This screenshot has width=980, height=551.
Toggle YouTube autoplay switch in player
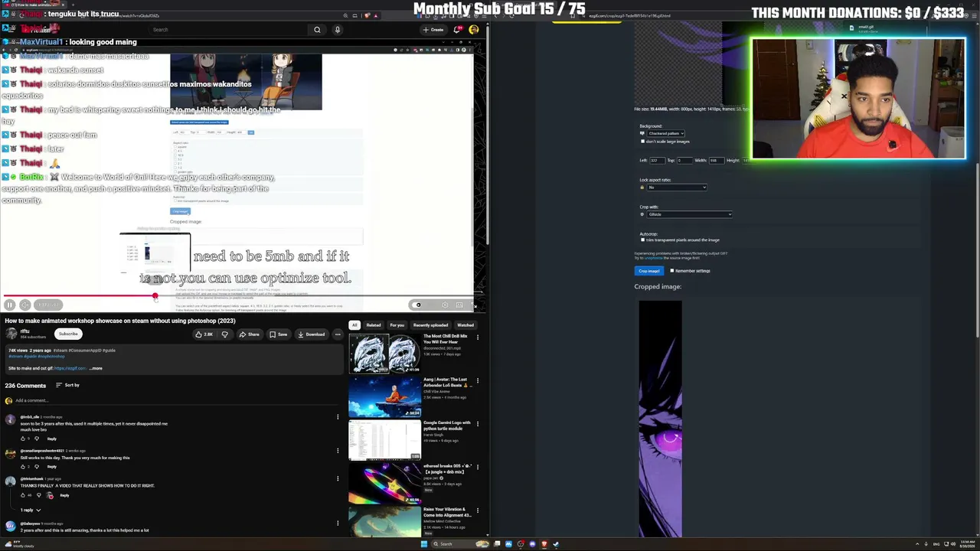point(418,305)
